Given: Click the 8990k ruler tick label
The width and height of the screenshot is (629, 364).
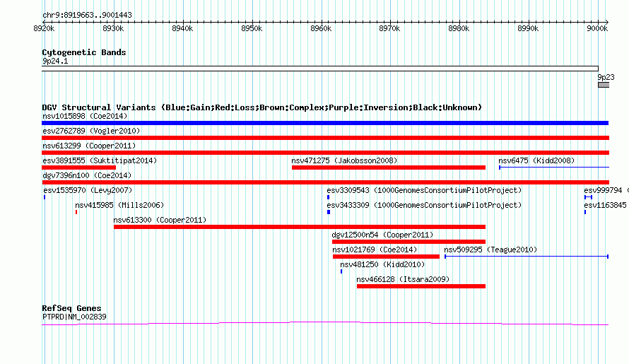Looking at the screenshot, I should coord(529,28).
